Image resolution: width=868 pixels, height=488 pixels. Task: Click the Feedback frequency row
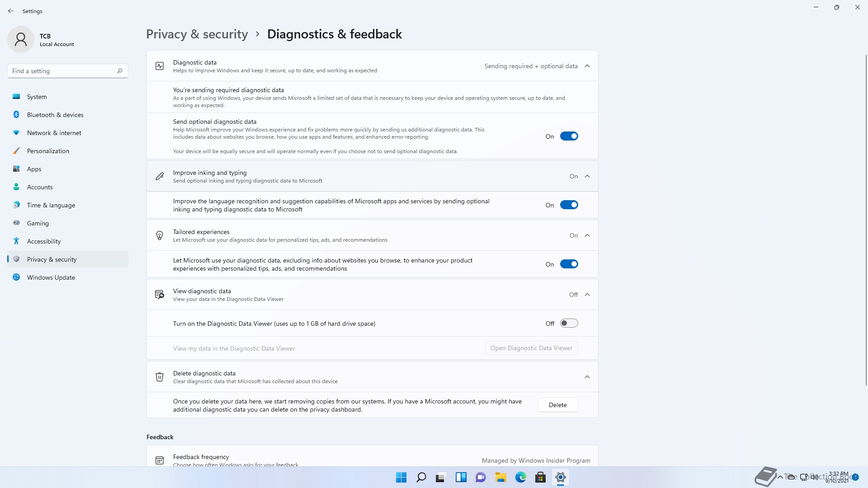coord(372,456)
